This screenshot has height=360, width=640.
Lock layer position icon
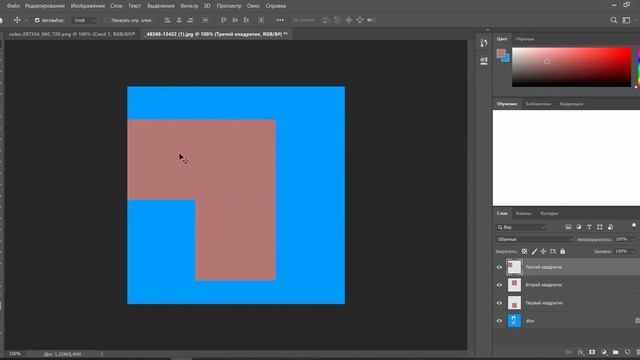(543, 251)
